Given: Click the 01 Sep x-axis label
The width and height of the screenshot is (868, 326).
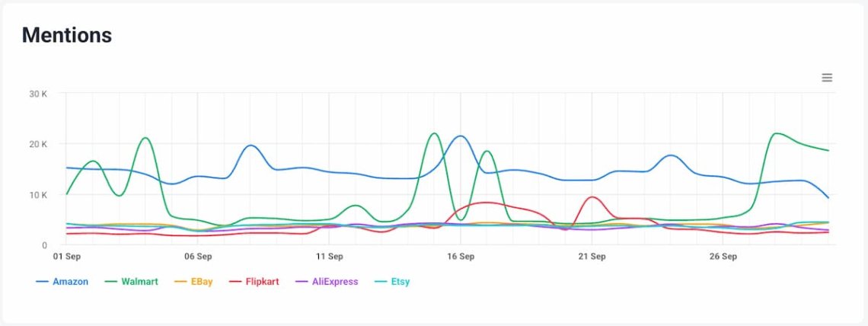Looking at the screenshot, I should pos(65,257).
